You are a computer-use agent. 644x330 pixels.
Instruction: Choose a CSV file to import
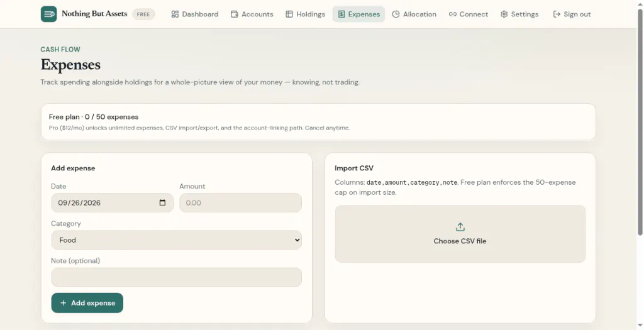[460, 234]
